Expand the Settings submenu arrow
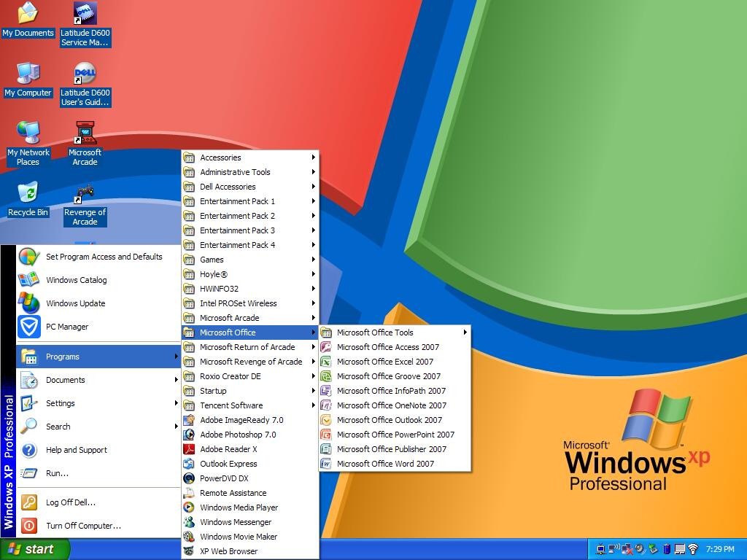 point(176,403)
